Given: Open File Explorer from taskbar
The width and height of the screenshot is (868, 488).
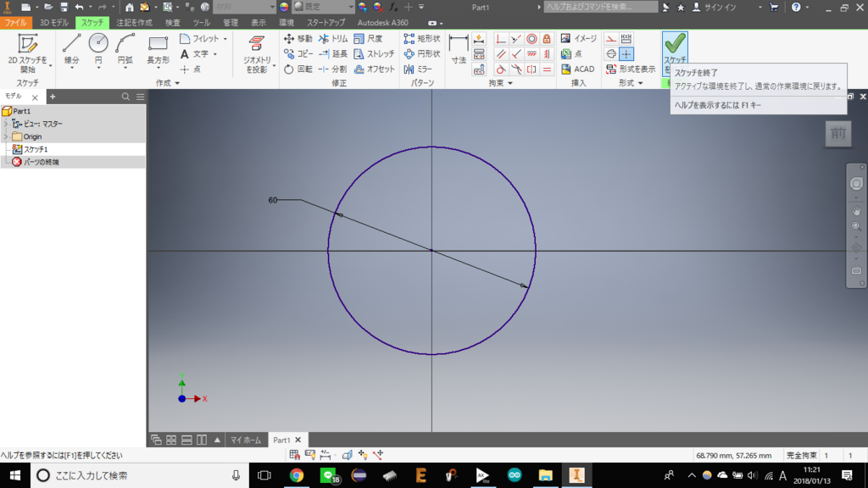Looking at the screenshot, I should [545, 475].
